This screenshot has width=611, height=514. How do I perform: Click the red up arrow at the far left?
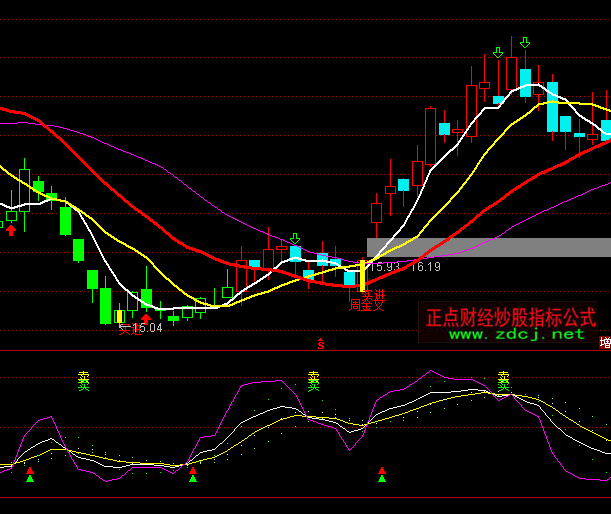point(11,230)
